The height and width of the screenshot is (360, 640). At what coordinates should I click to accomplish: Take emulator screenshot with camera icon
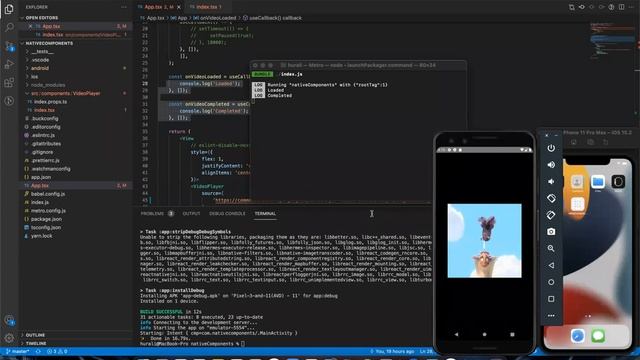click(551, 232)
